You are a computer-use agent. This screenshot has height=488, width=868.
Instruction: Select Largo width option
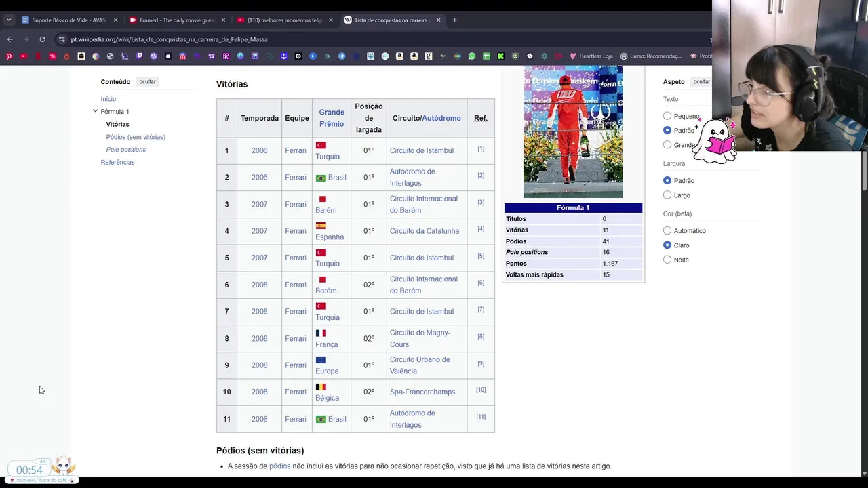[667, 195]
